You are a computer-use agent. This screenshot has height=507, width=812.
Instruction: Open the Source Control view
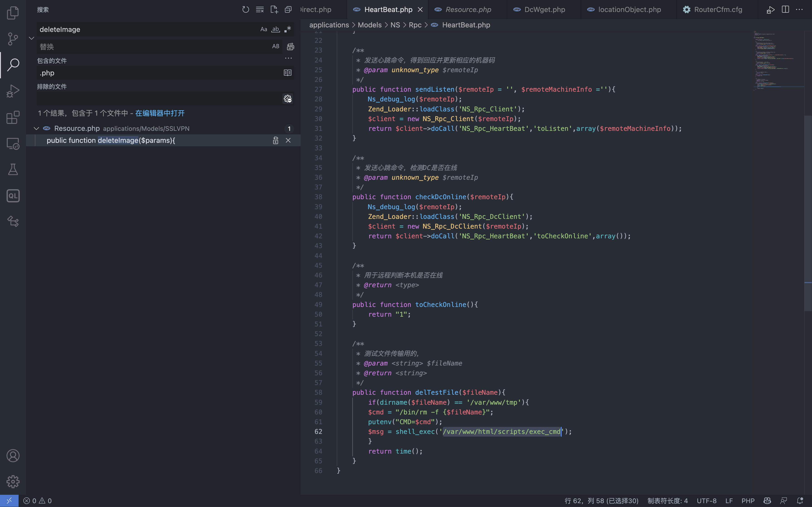point(13,39)
